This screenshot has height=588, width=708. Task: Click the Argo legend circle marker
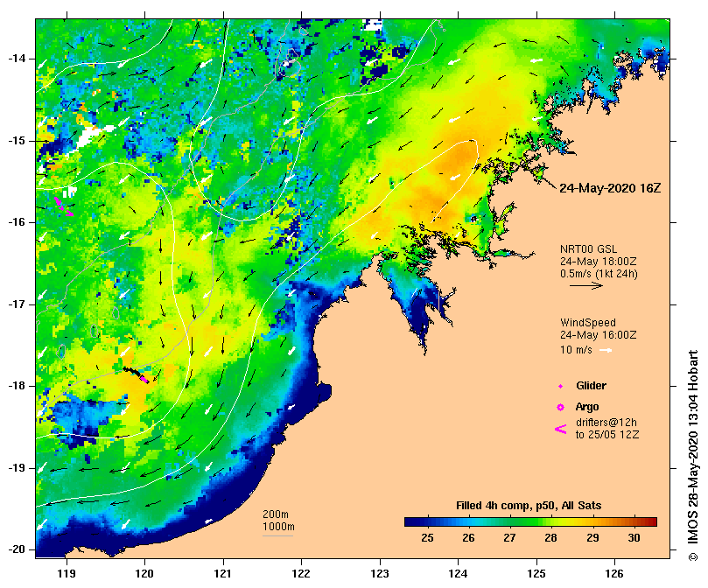click(x=560, y=408)
